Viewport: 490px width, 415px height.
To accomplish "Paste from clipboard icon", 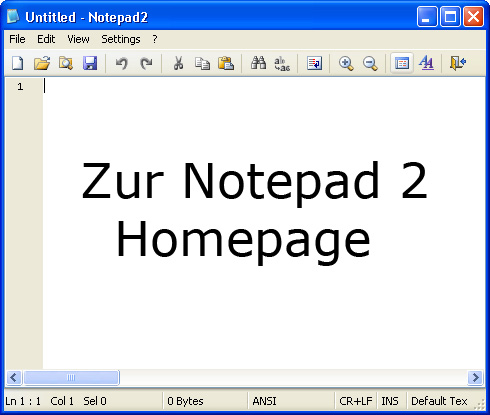I will coord(226,63).
